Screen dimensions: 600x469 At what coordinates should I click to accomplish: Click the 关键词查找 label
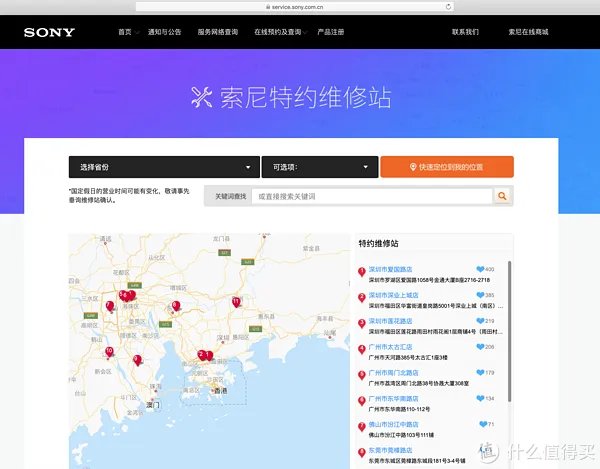pos(230,196)
